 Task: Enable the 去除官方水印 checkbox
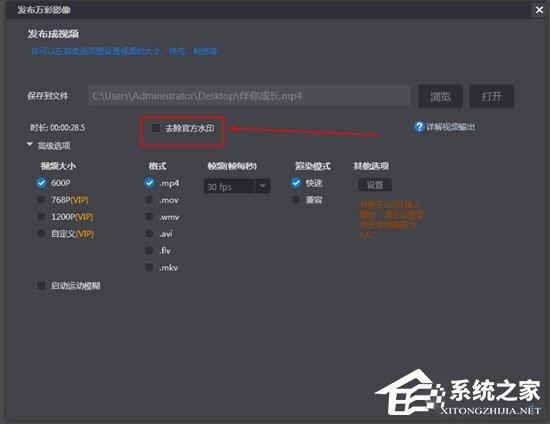pos(155,128)
